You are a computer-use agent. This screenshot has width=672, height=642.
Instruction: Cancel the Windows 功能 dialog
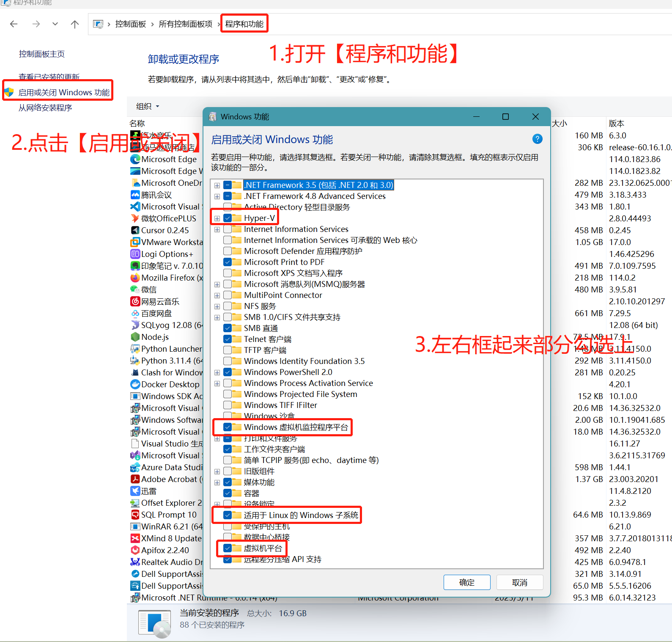(520, 582)
